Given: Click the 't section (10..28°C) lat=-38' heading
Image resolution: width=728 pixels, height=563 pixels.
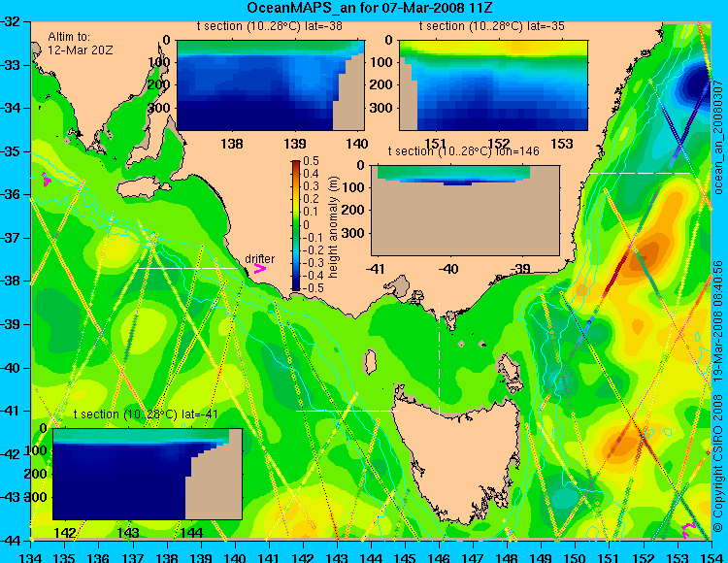Looking at the screenshot, I should (x=270, y=26).
